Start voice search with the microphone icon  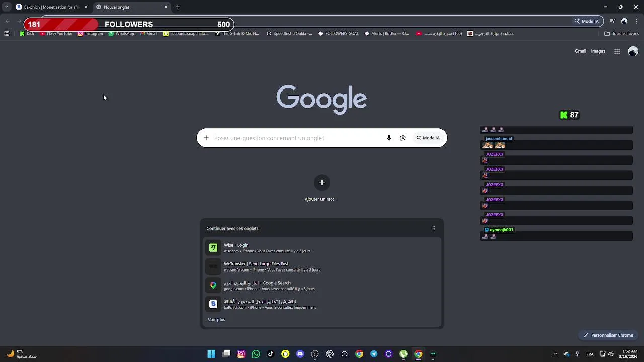tap(389, 138)
